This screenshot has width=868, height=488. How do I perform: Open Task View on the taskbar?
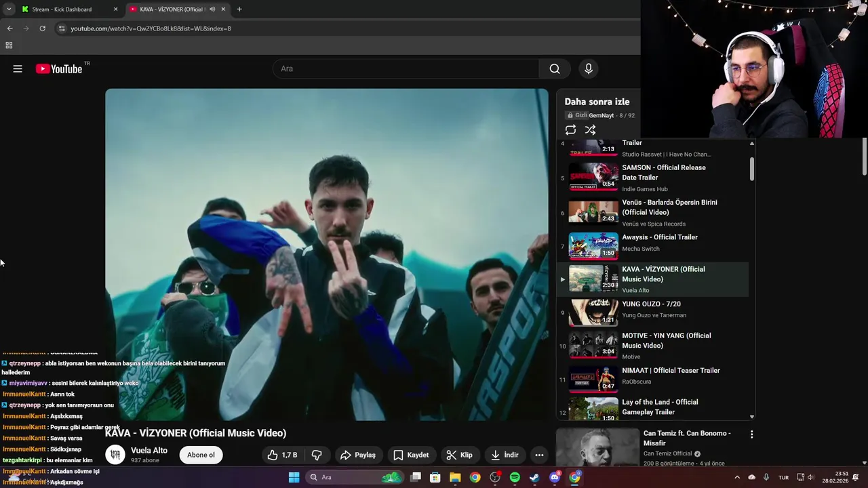416,477
